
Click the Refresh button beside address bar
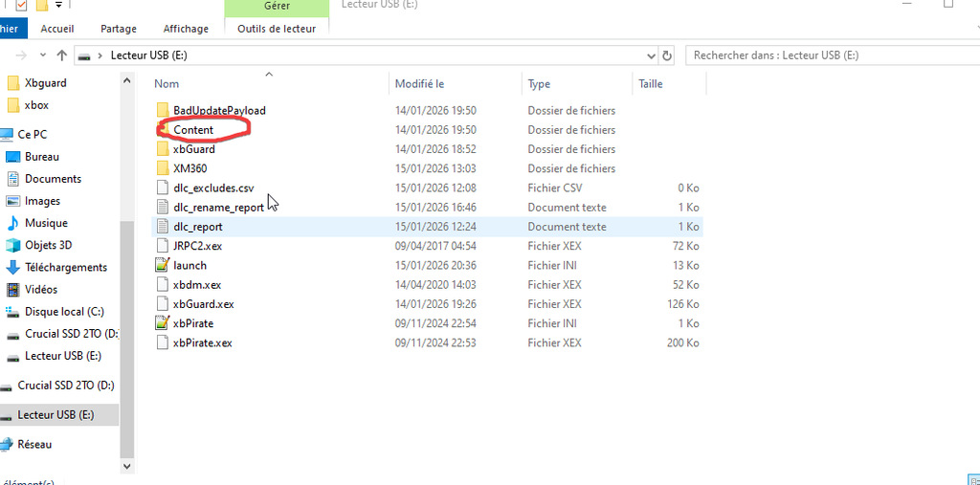pyautogui.click(x=668, y=55)
